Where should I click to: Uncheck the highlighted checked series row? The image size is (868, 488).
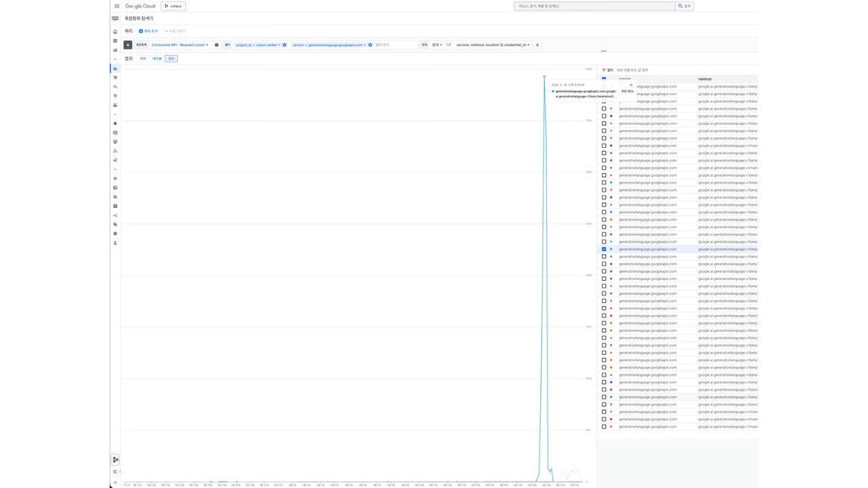tap(604, 249)
